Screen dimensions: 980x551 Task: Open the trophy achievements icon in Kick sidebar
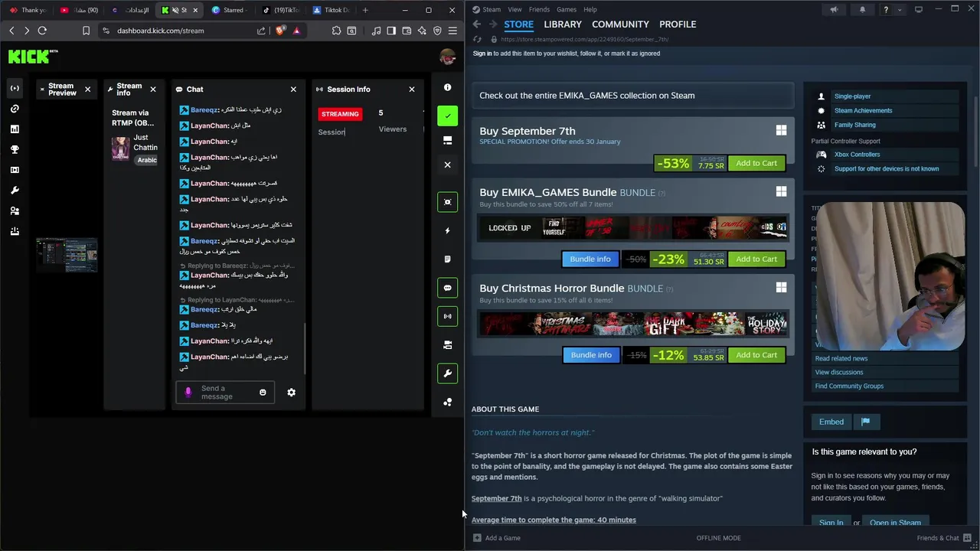click(15, 149)
